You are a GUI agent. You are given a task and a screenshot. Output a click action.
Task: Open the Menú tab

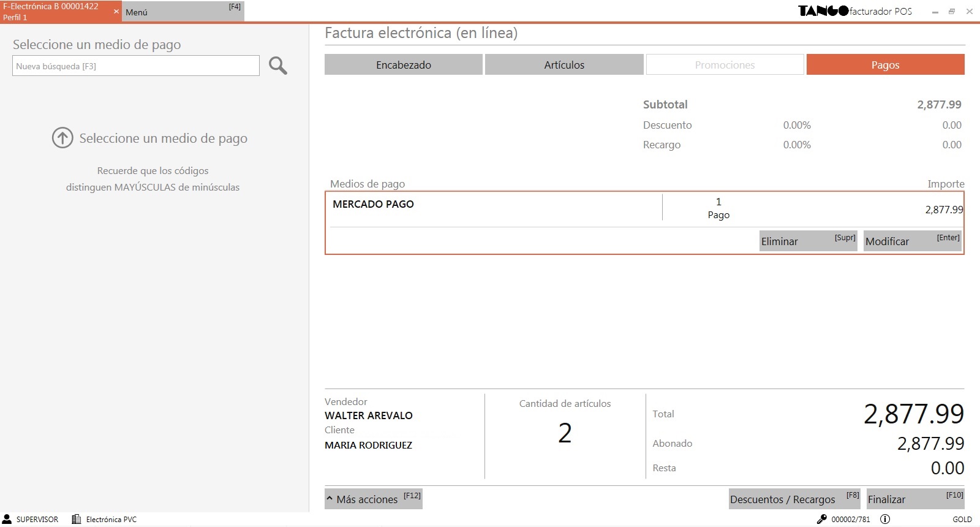183,12
